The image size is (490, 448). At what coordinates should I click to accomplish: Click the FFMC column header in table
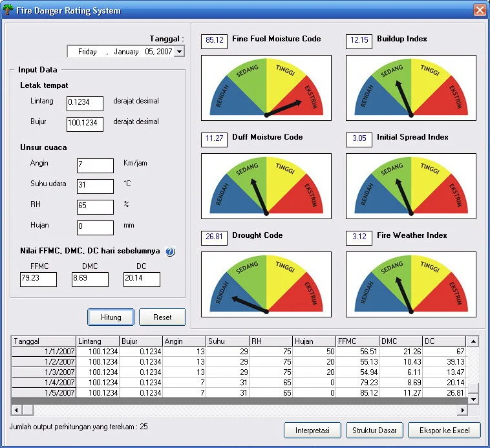point(357,341)
